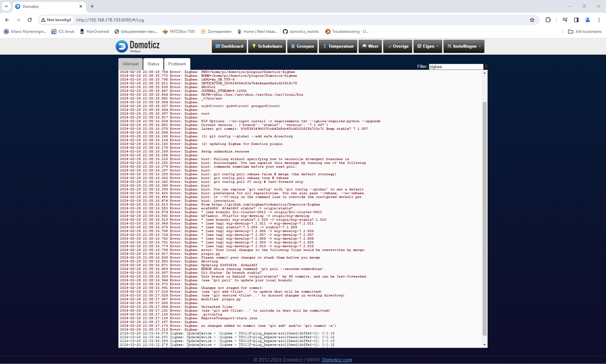Expand the Instellingen dropdown menu

(464, 46)
